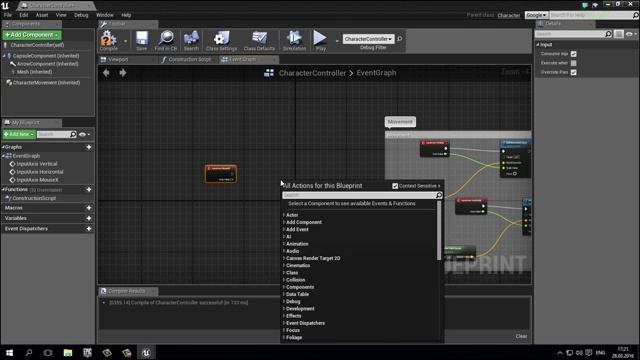Switch to the Viewport tab
Screen dimensions: 640x360
(118, 60)
